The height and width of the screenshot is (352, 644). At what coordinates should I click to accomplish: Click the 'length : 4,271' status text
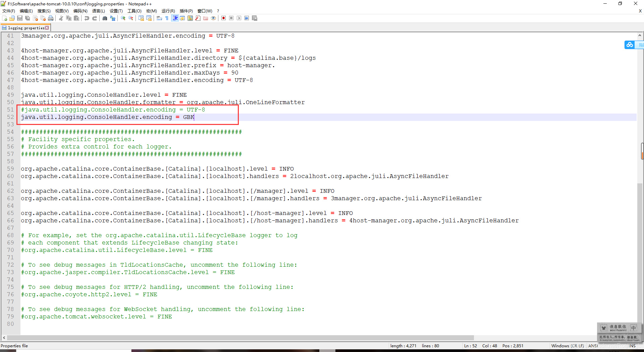[403, 346]
